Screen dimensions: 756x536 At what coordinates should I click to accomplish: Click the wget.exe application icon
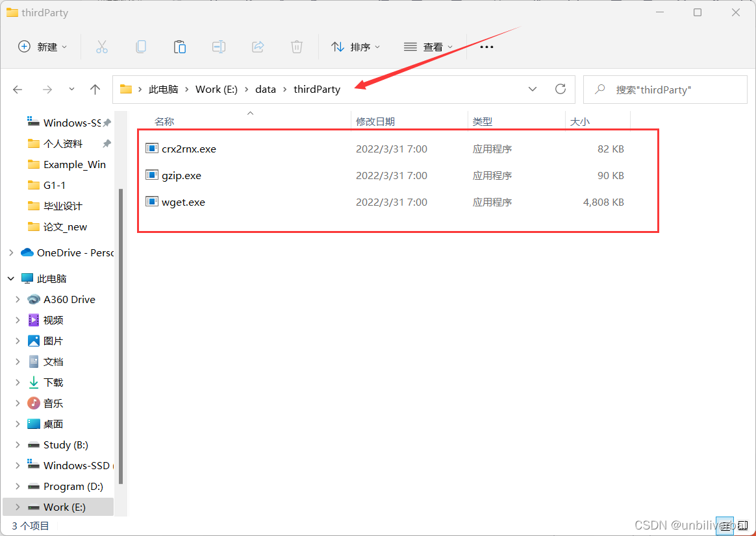pyautogui.click(x=152, y=202)
